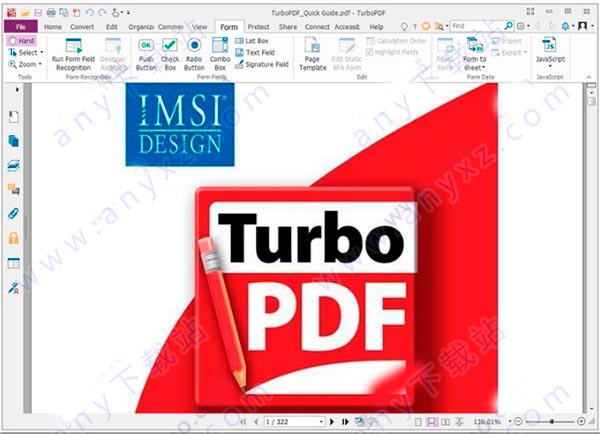Open the Digital Signatures panel in sidebar
Screen dimensions: 600x434
(x=14, y=288)
